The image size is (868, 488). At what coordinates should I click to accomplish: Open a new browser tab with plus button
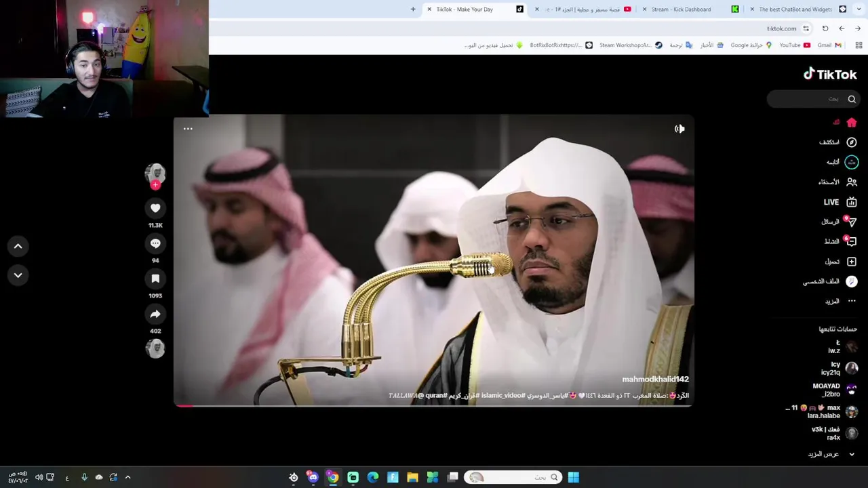pos(413,9)
